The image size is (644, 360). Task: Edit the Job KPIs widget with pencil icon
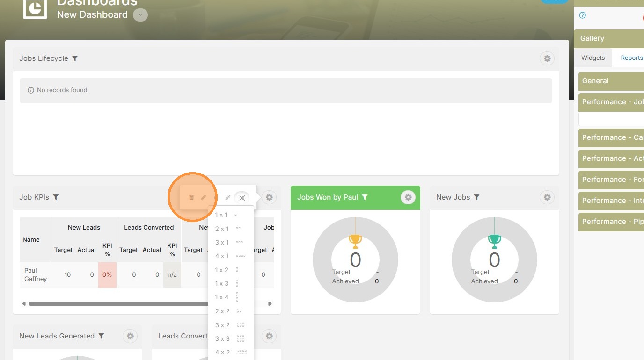pos(204,198)
